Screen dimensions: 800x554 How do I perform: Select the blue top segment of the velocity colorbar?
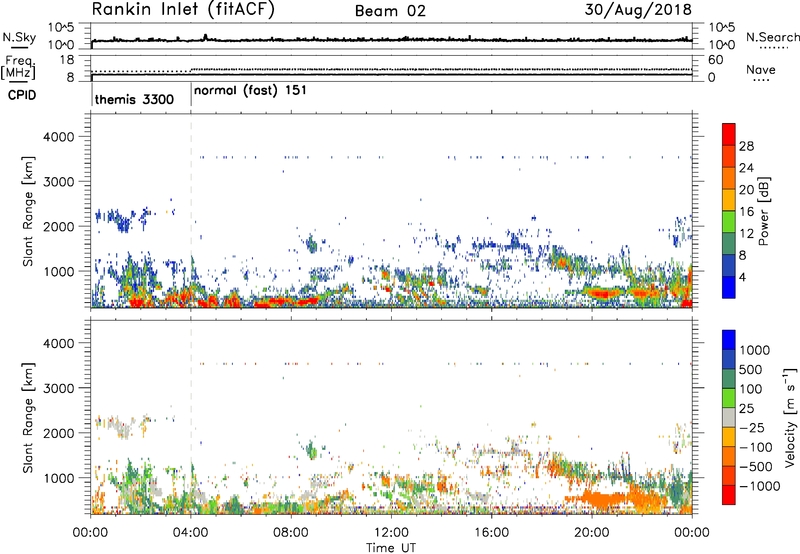[729, 340]
